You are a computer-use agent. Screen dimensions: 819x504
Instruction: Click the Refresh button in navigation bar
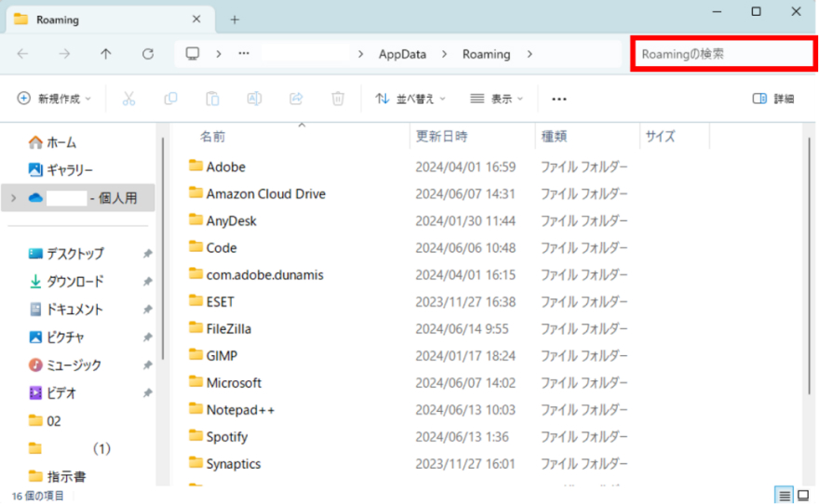(x=148, y=54)
